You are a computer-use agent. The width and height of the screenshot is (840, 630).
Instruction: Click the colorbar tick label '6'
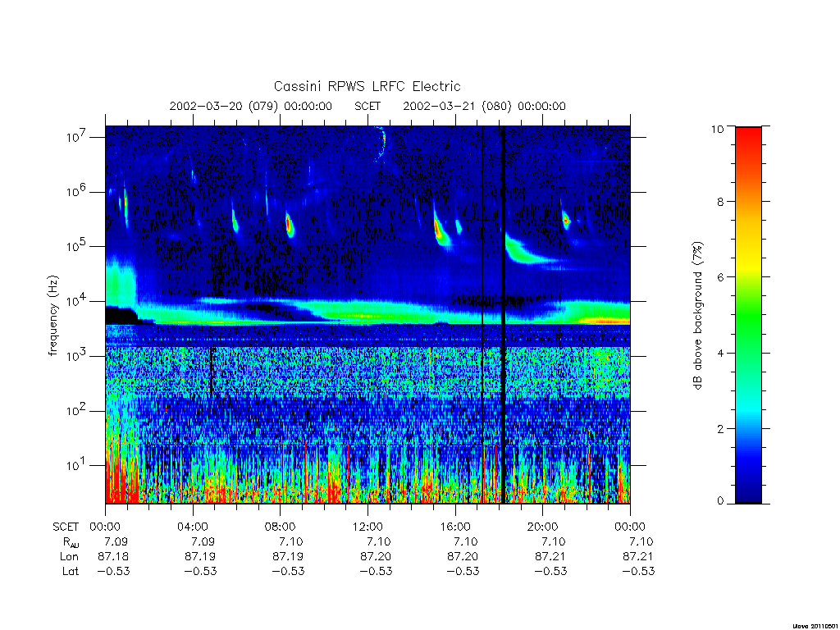click(720, 277)
